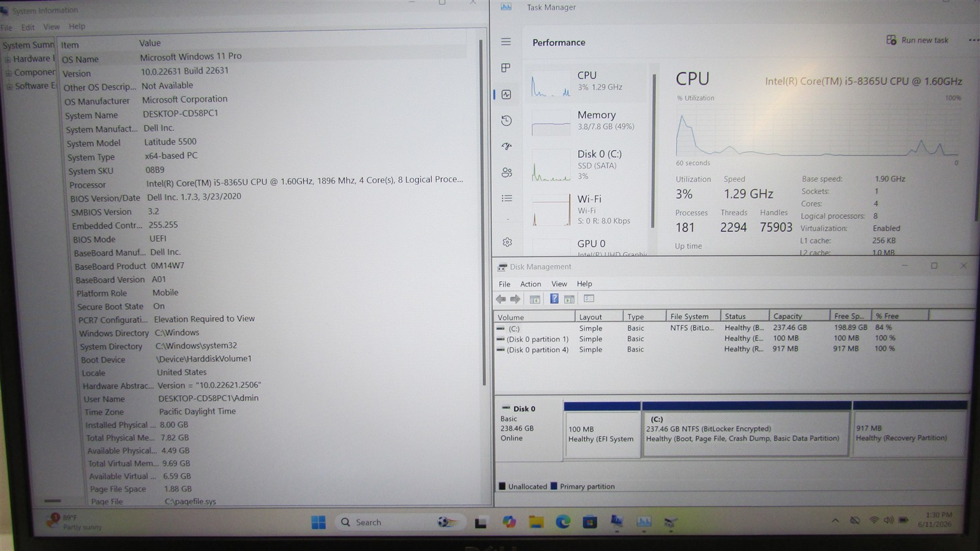Select Performance icon in Task Manager sidebar
The width and height of the screenshot is (980, 551).
(506, 94)
